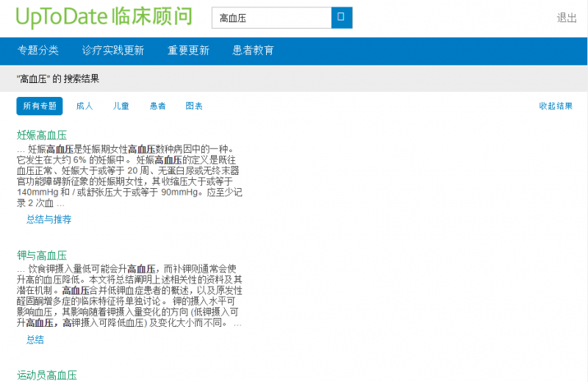Switch to the 成人 filter tab
This screenshot has height=382, width=588.
click(x=85, y=106)
